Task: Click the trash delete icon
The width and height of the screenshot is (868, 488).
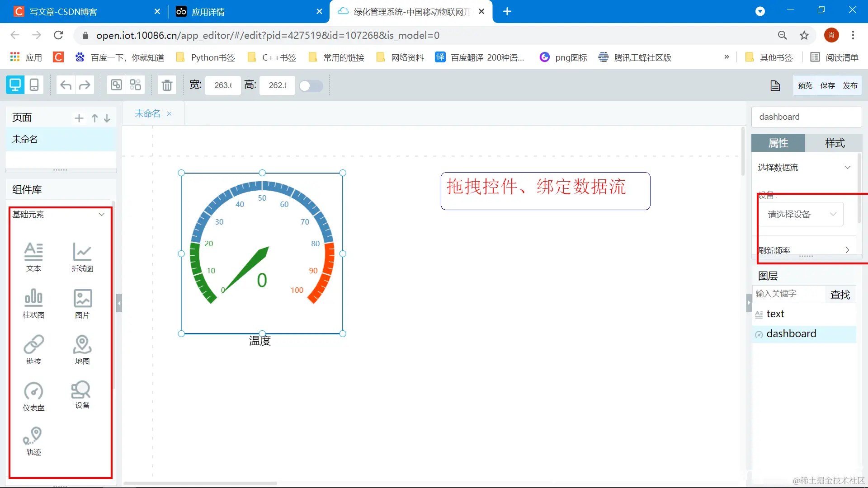Action: (167, 85)
